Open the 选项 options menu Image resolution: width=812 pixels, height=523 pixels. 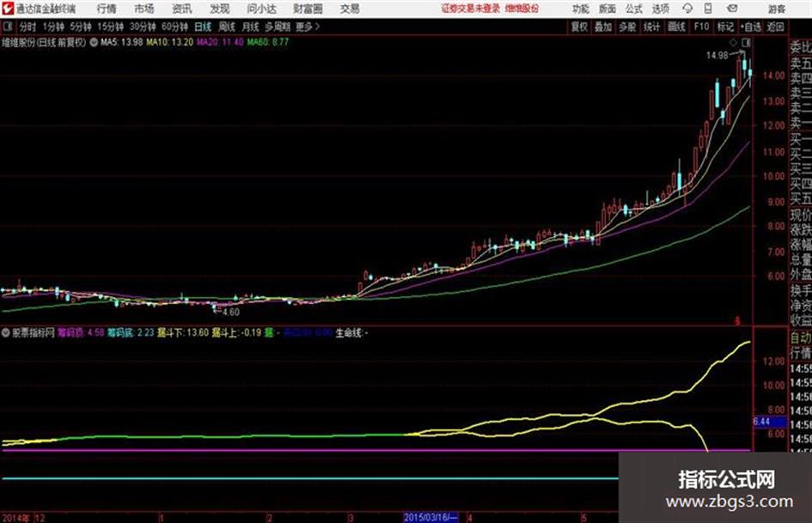pyautogui.click(x=660, y=9)
